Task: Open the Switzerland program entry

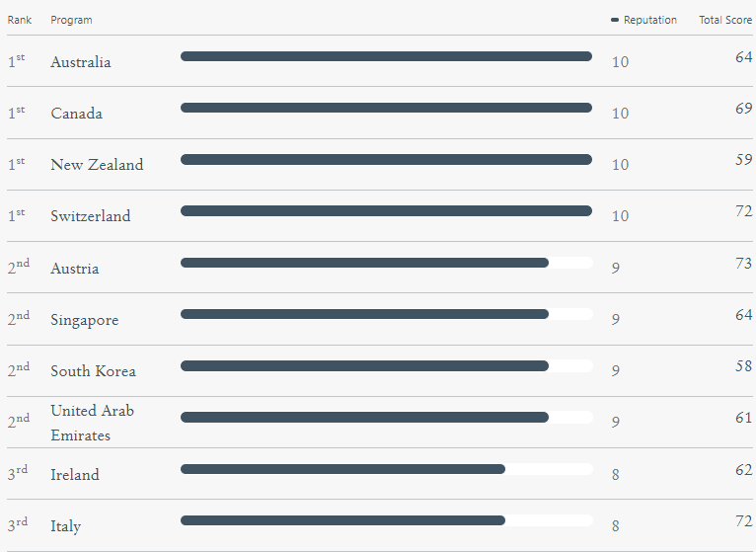Action: [x=90, y=215]
